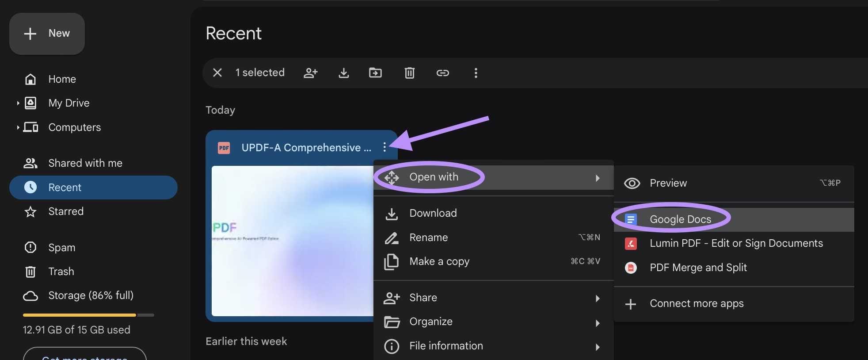This screenshot has width=868, height=360.
Task: Click the PDF file type icon
Action: click(224, 148)
